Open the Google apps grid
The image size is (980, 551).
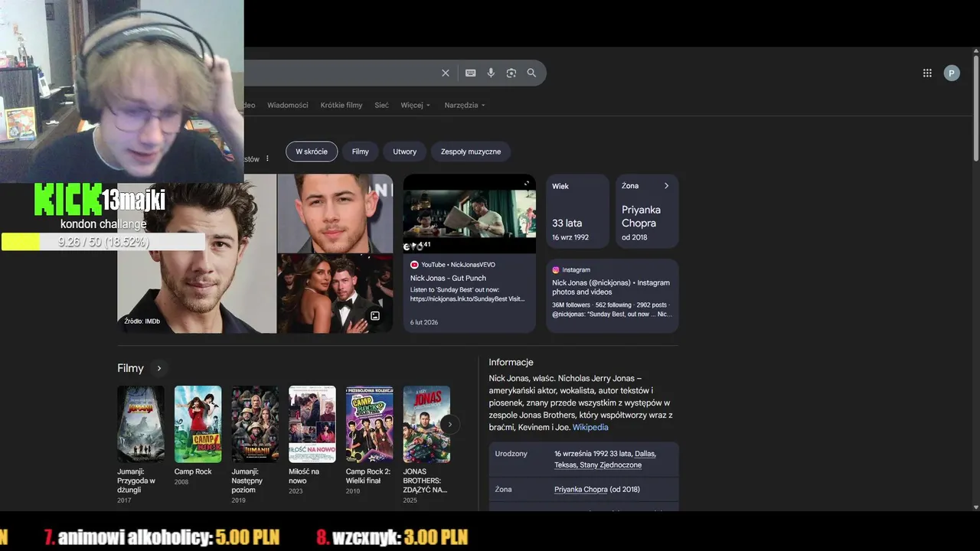pos(927,73)
